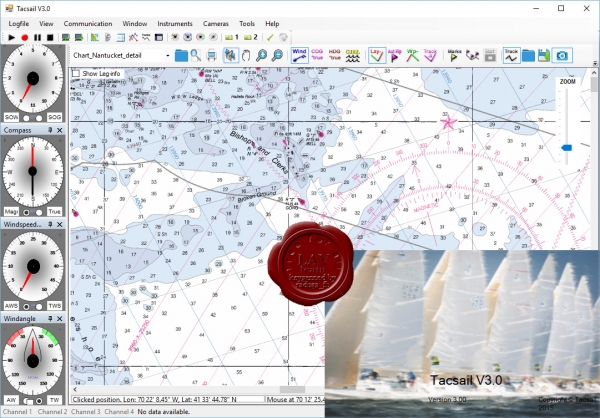Open the Tools menu
The width and height of the screenshot is (600, 418).
247,24
